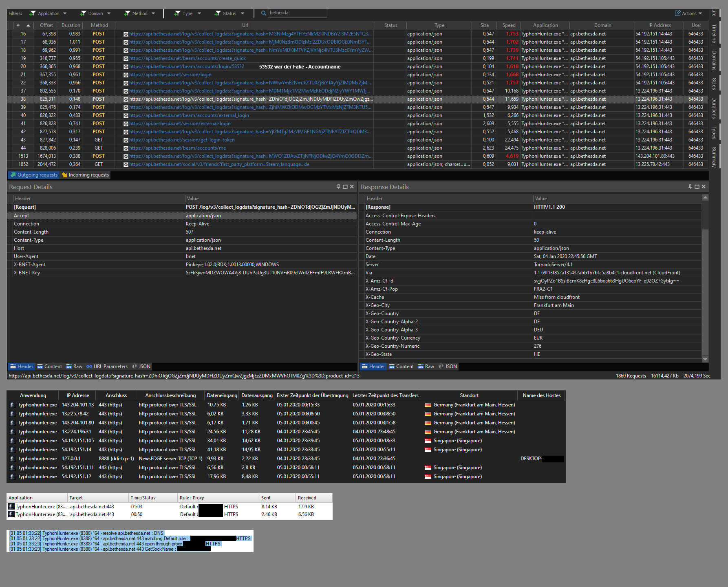This screenshot has height=587, width=728.
Task: Show the JSON tab in Response Details
Action: [x=448, y=366]
